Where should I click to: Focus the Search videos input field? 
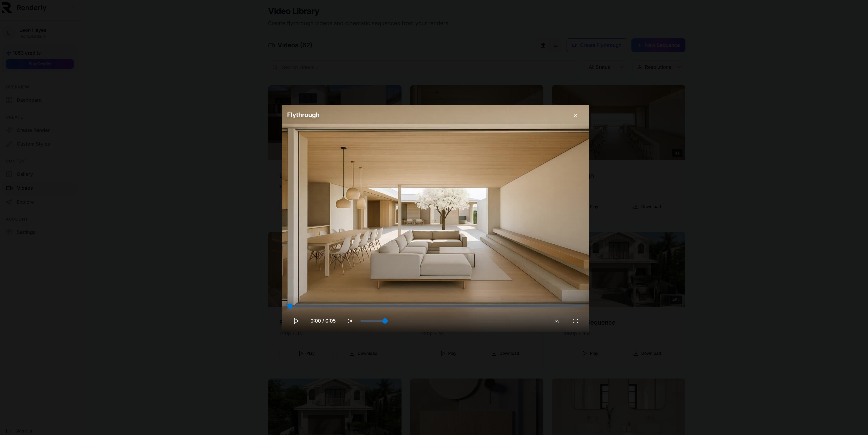click(423, 67)
